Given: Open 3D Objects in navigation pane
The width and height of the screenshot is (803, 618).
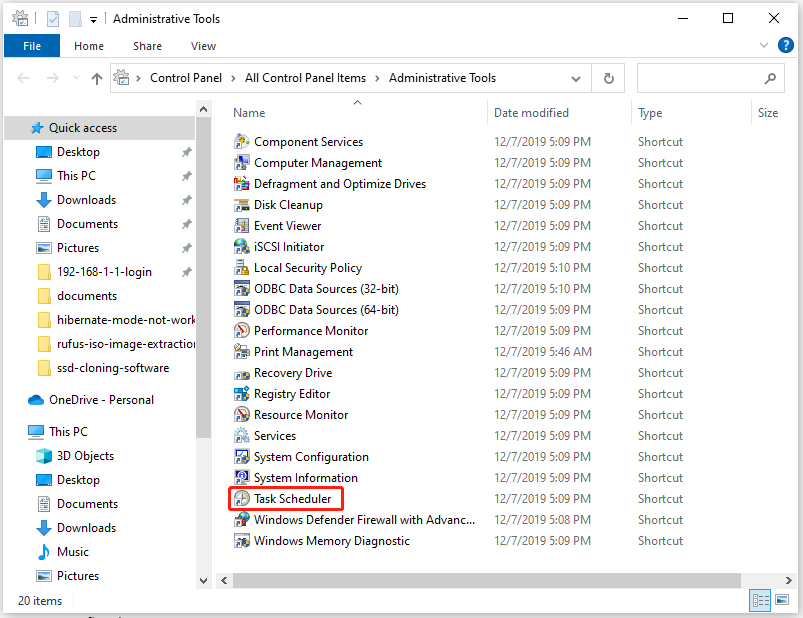Looking at the screenshot, I should pyautogui.click(x=85, y=456).
